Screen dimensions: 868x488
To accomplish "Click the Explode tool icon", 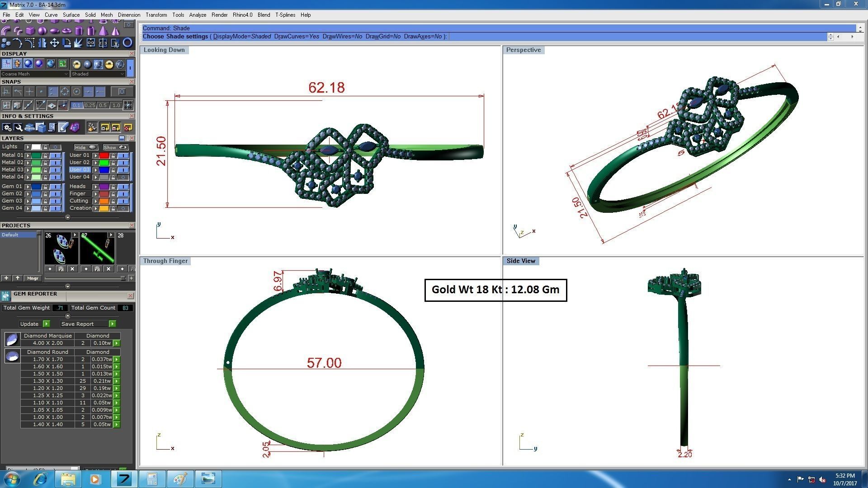I will pos(79,43).
